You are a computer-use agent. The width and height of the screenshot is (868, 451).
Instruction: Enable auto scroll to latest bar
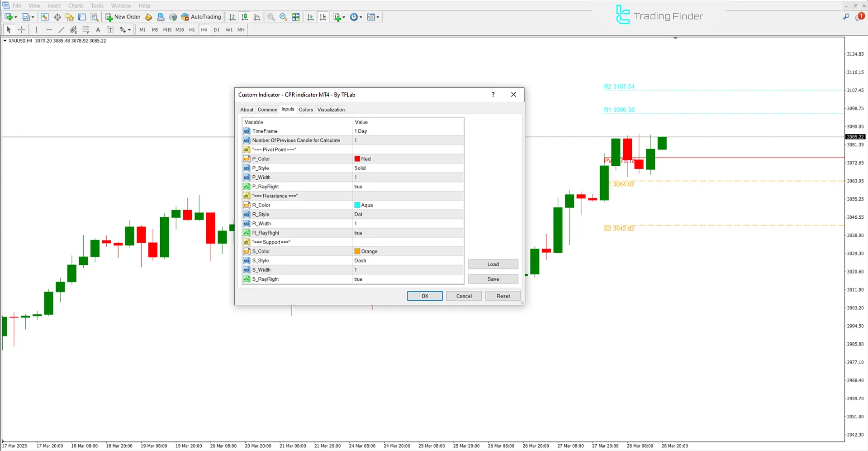(x=310, y=17)
